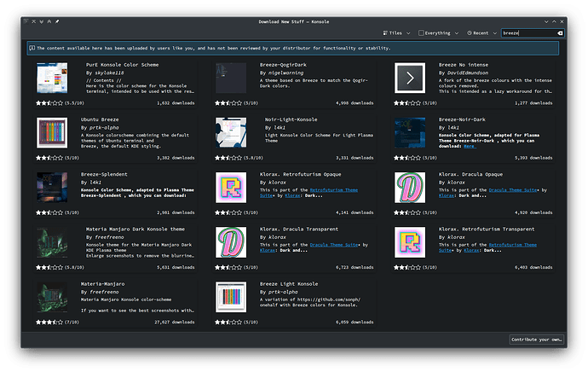Clear the breeze search text
Viewport: 588px width, 372px height.
tap(560, 33)
